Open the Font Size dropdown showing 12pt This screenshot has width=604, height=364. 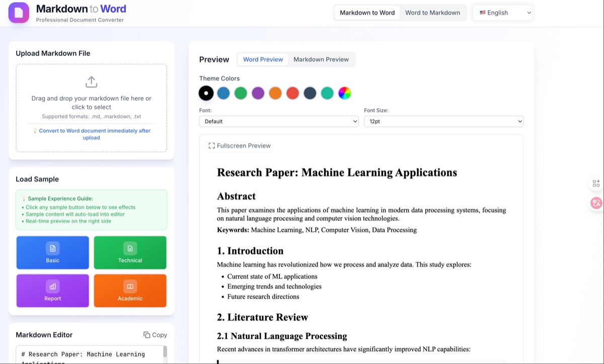[x=443, y=121]
